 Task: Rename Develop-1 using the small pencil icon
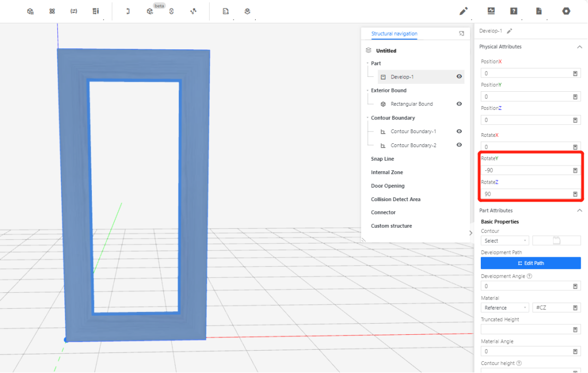click(510, 31)
